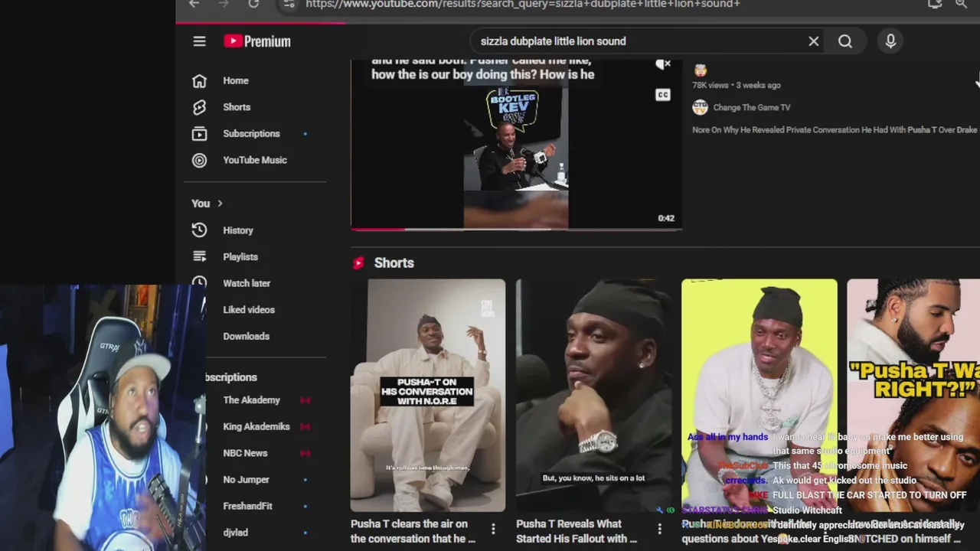980x551 pixels.
Task: Reload the page with the browser refresh icon
Action: (253, 4)
